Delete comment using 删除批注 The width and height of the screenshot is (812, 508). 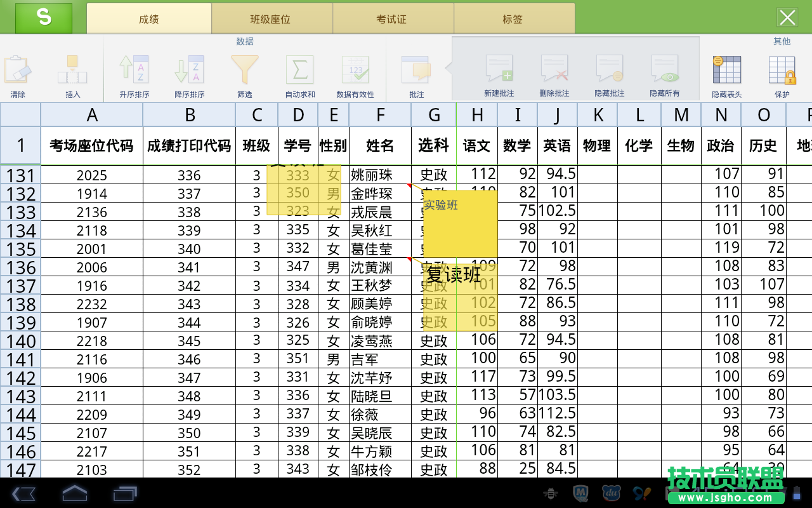(554, 74)
